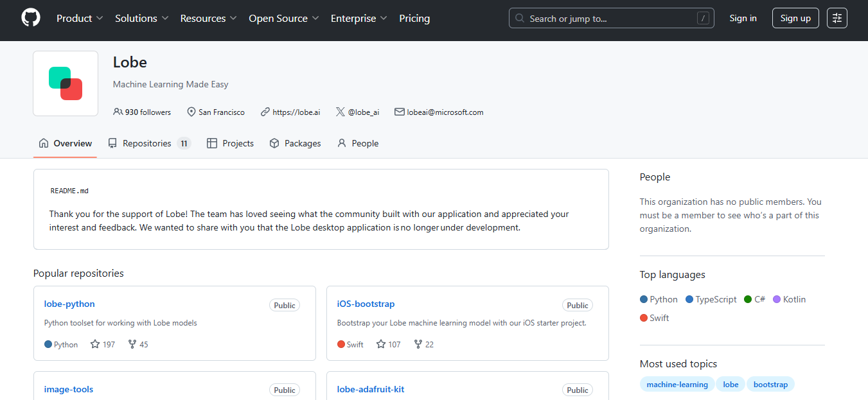
Task: Expand the Product dropdown menu
Action: (80, 19)
